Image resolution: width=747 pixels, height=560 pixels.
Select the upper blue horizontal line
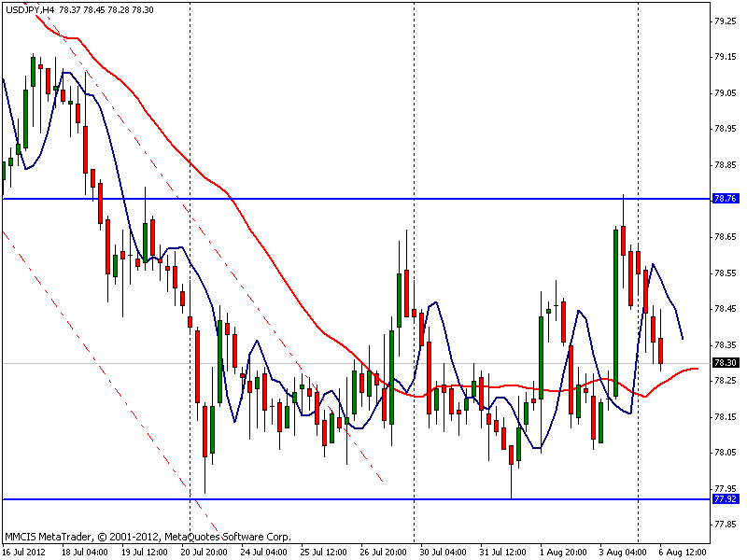click(357, 199)
